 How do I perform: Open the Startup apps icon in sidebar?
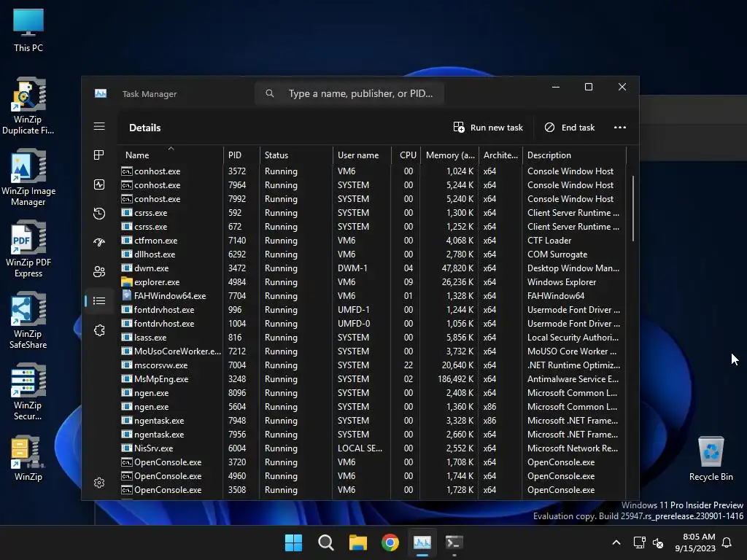[x=99, y=242]
